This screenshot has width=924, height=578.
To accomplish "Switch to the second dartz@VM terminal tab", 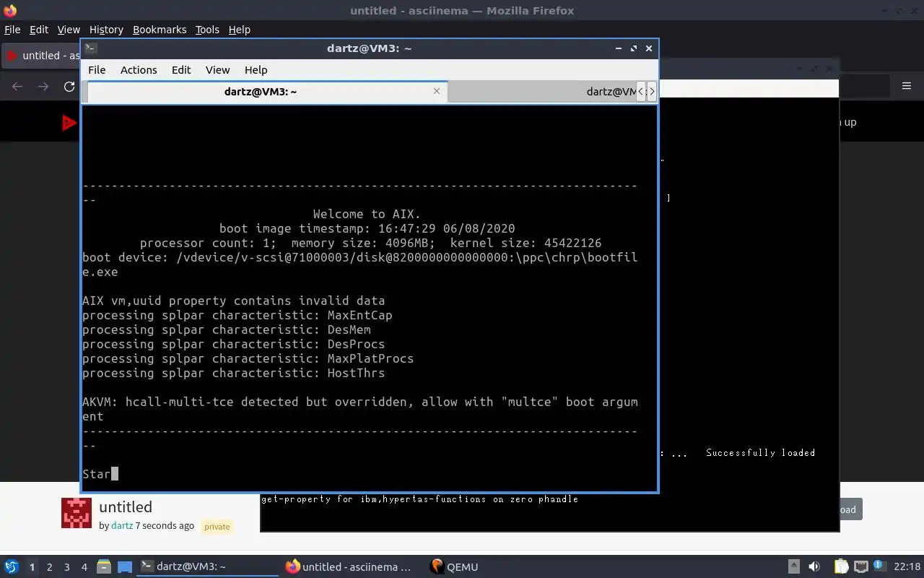I will point(543,92).
